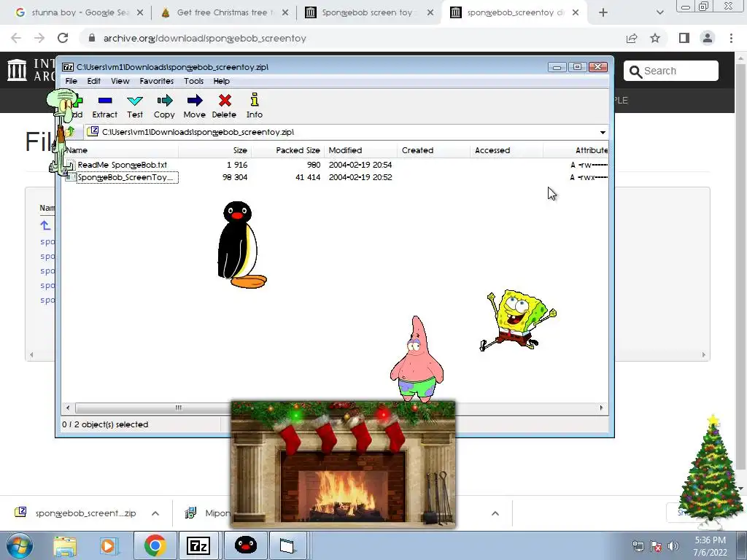Screen dimensions: 747x560
Task: Click the share page icon in Chrome
Action: pos(632,38)
